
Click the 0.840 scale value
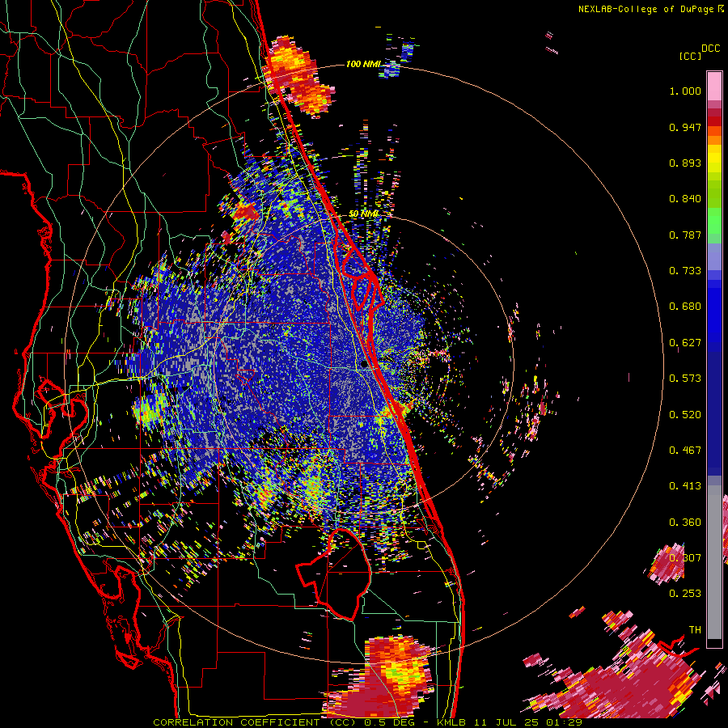click(x=685, y=199)
